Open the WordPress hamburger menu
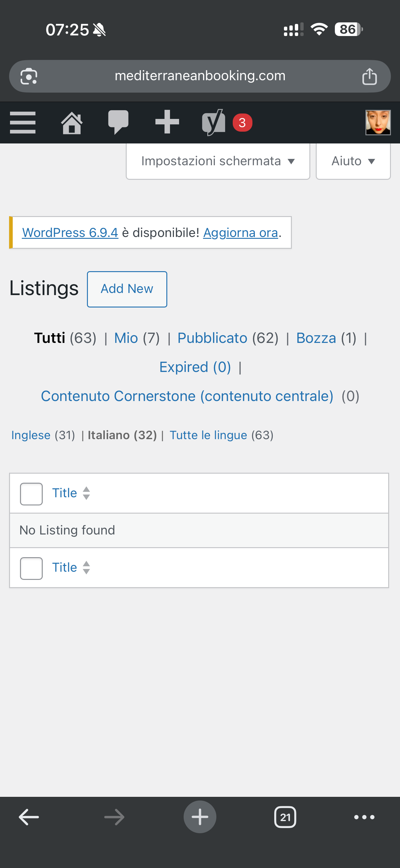The image size is (400, 868). point(23,123)
